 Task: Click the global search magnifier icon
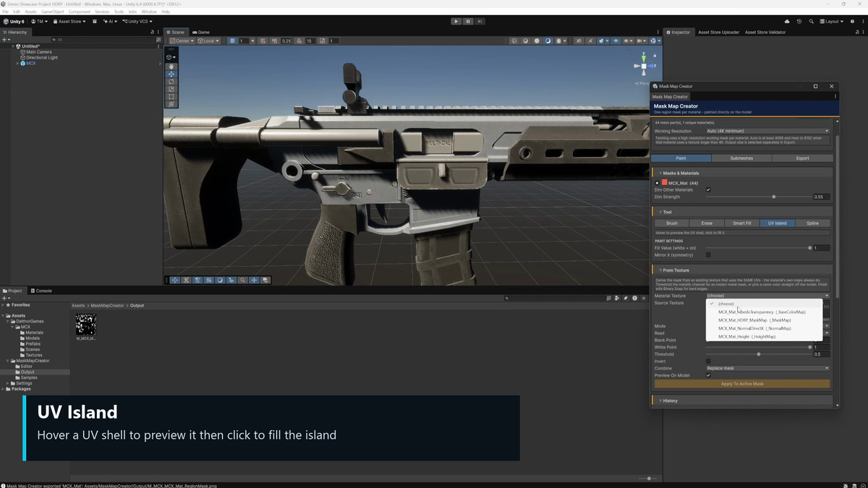click(811, 22)
